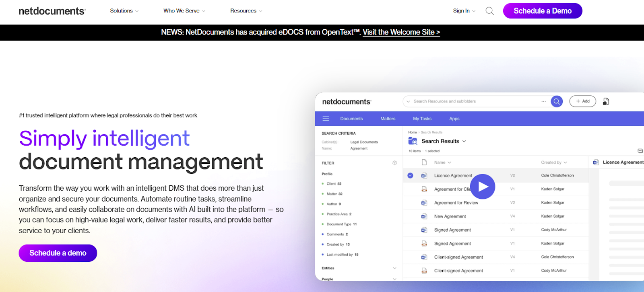Click the website search magnifier icon
This screenshot has width=644, height=292.
coord(489,11)
